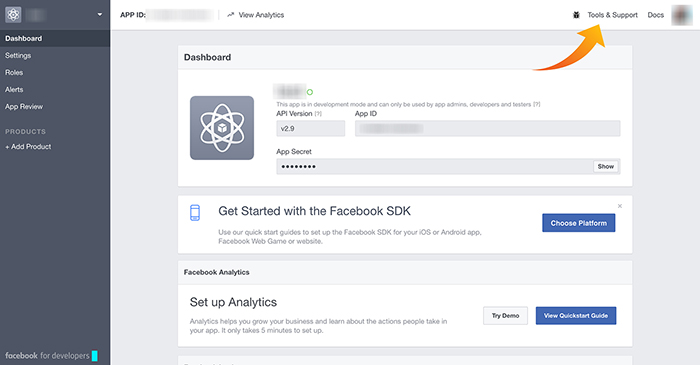Click the large app atom logo thumbnail
This screenshot has width=700, height=365.
[222, 128]
